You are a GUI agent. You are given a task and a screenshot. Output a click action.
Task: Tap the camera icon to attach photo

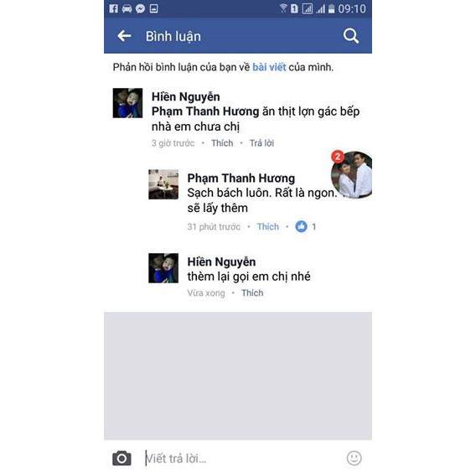pyautogui.click(x=122, y=458)
